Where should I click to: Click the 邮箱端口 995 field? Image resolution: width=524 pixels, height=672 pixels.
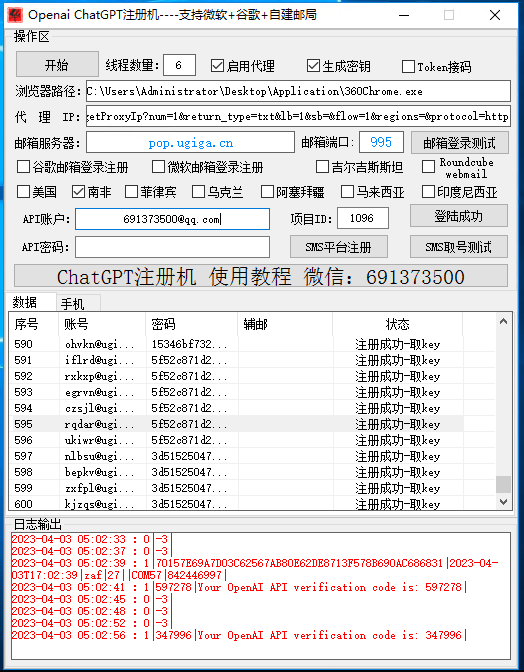(381, 142)
